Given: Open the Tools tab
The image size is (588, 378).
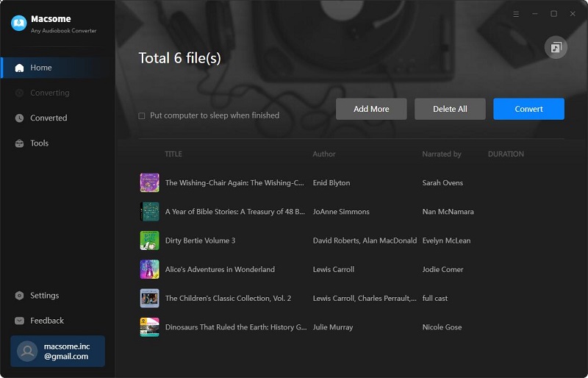Looking at the screenshot, I should pyautogui.click(x=58, y=143).
